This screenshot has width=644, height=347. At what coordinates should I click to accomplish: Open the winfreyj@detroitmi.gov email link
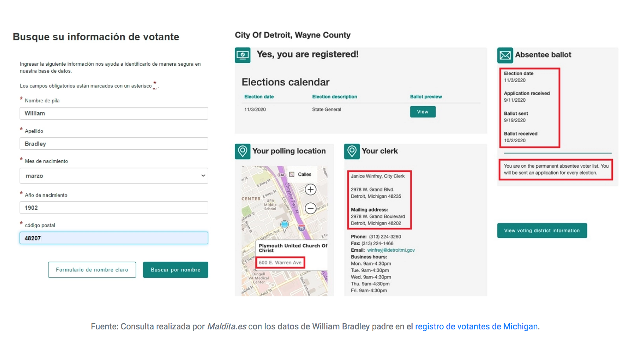[x=391, y=250]
